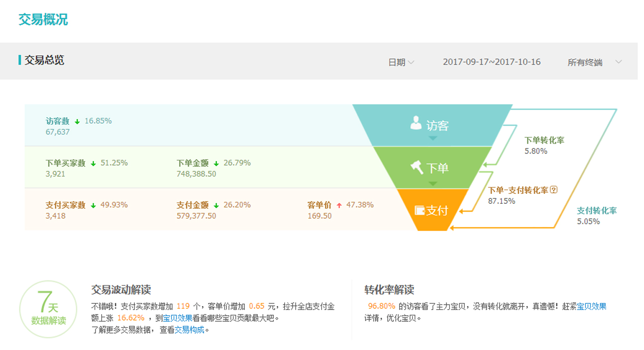Click the 交易概况 page title
644x350 pixels.
coord(43,19)
